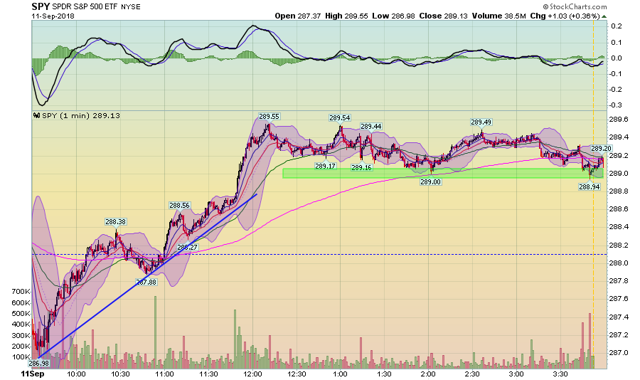The height and width of the screenshot is (380, 640).
Task: Open the StockCharts.com copyright link
Action: (575, 7)
